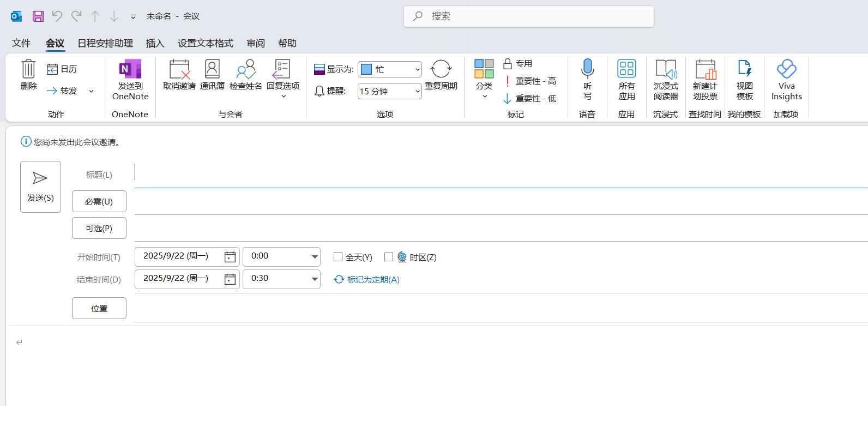
Task: Switch to the Insert (插入) tab
Action: pos(155,43)
